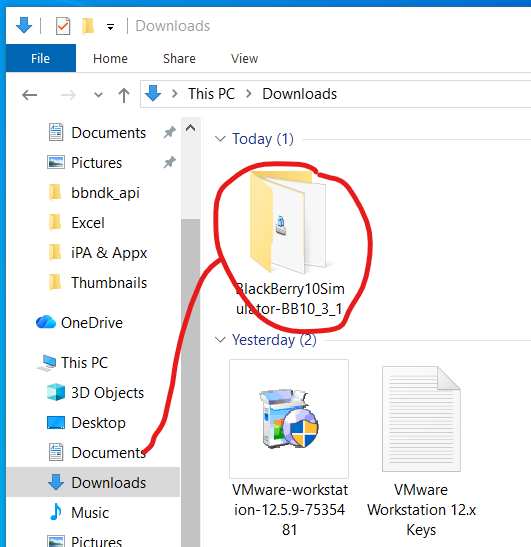Open iPA & Appx folder in sidebar
This screenshot has height=547, width=531.
click(109, 253)
